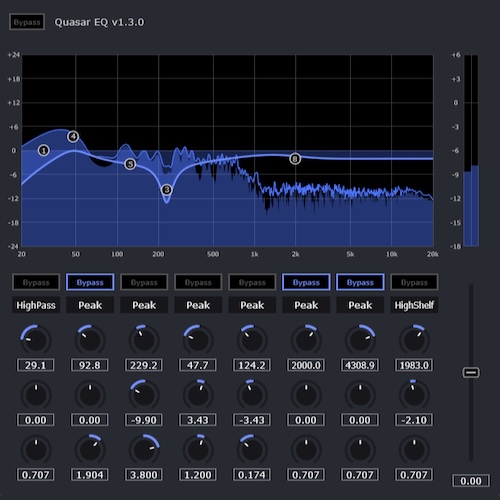500x500 pixels.
Task: Open the Peak type selector above 92.8
Action: point(90,305)
